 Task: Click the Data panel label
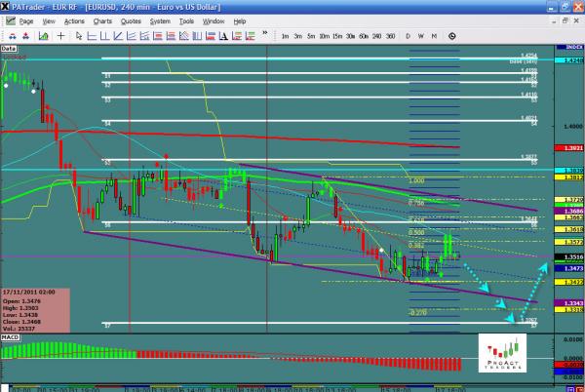pos(10,47)
